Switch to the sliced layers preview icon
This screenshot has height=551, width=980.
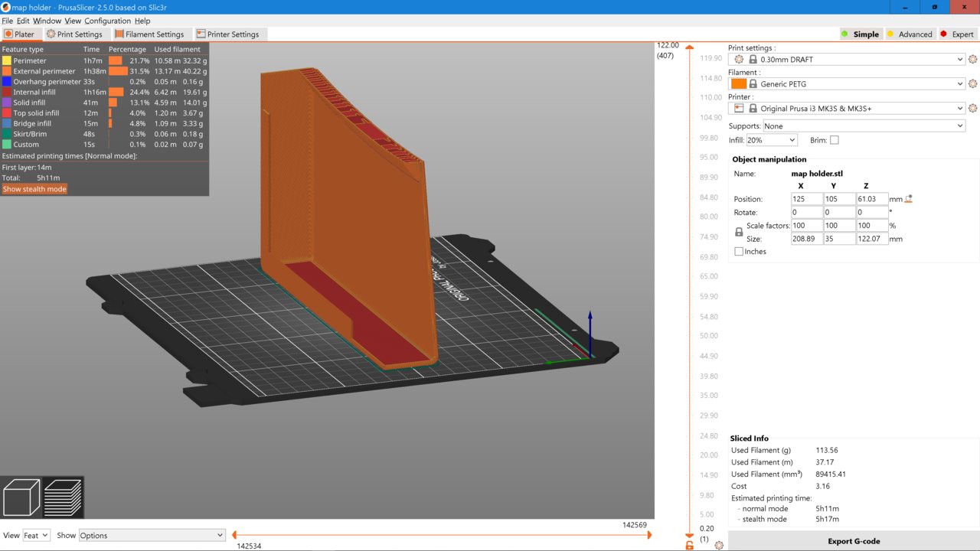coord(63,498)
